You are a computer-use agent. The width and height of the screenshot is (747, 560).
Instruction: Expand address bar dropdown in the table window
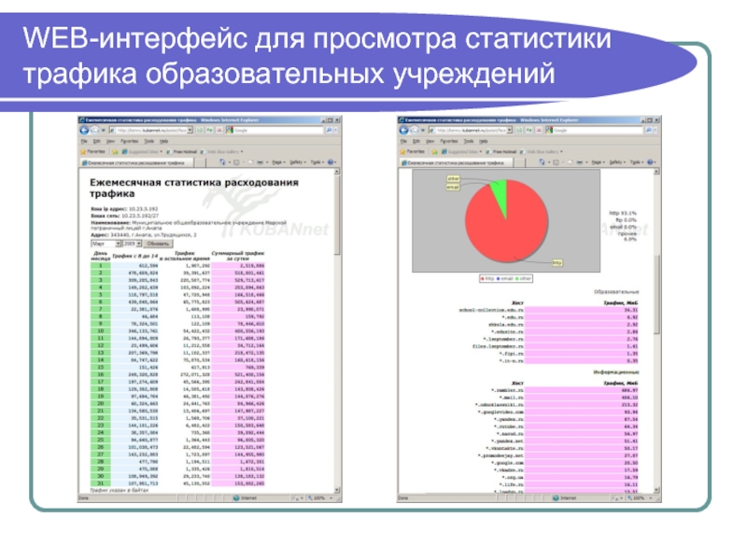click(x=190, y=130)
